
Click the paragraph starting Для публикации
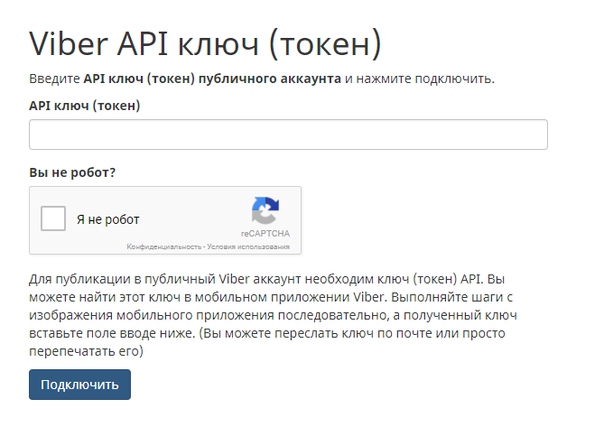pos(273,315)
